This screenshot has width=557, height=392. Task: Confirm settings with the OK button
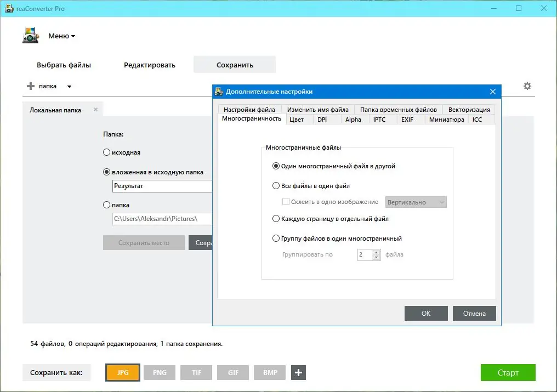pos(426,314)
